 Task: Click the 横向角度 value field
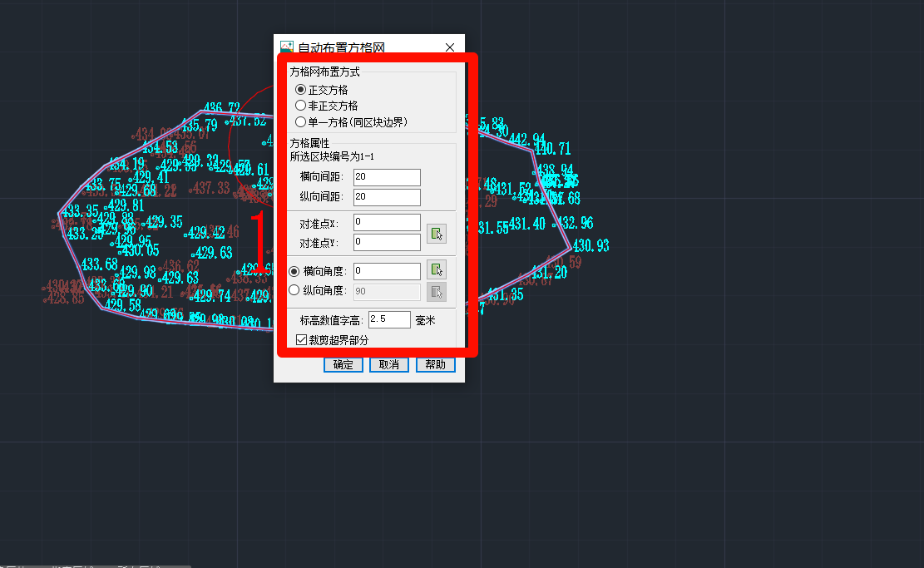click(x=387, y=271)
